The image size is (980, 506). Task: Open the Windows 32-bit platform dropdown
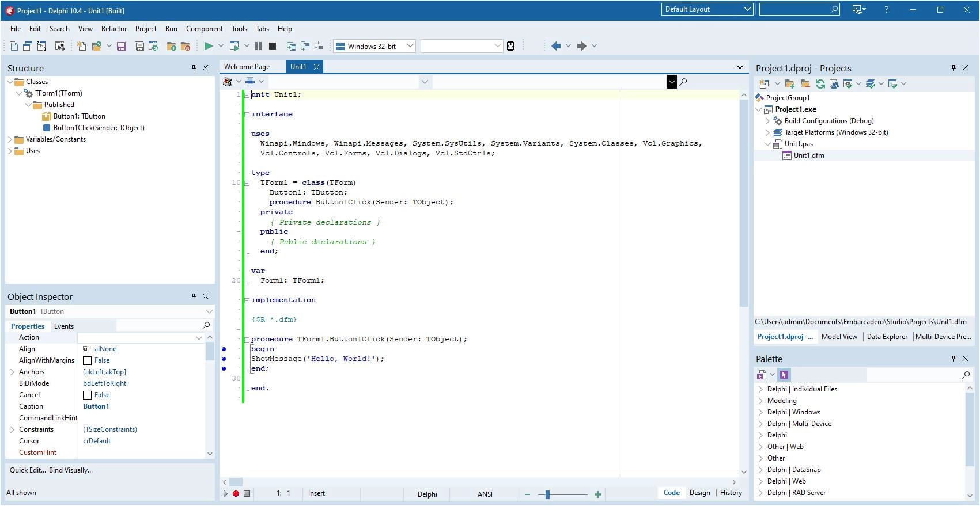coord(374,46)
